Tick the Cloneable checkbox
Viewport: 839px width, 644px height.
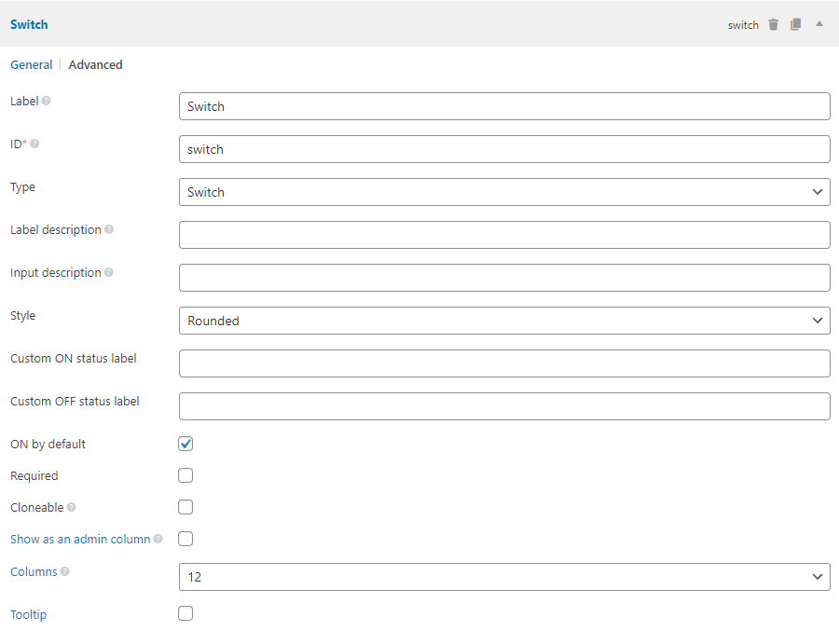186,508
